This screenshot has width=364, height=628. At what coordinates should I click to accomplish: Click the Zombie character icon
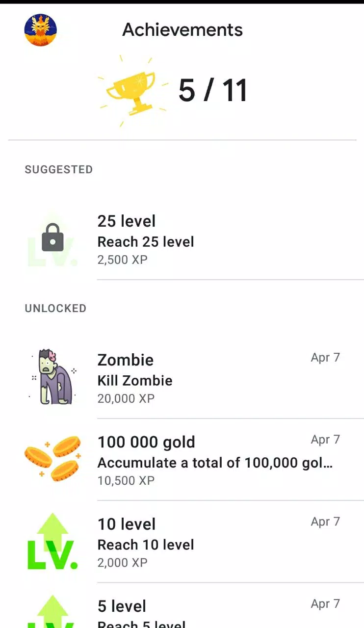(x=52, y=377)
